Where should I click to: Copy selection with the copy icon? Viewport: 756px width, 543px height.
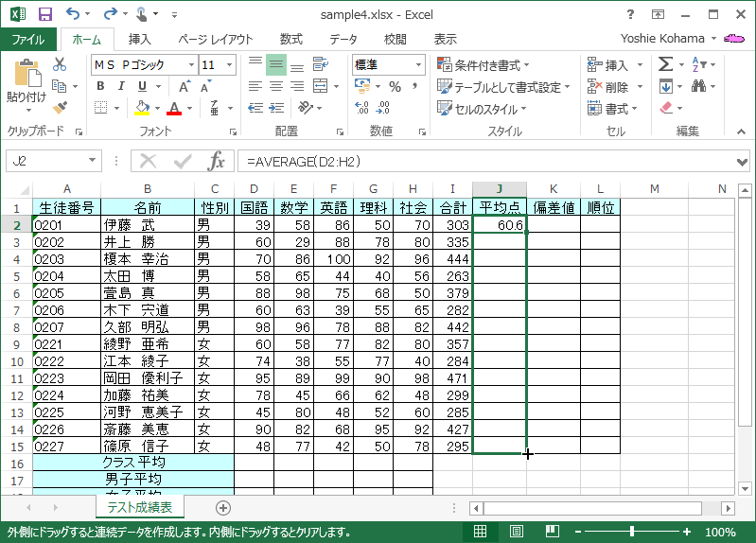[x=60, y=86]
